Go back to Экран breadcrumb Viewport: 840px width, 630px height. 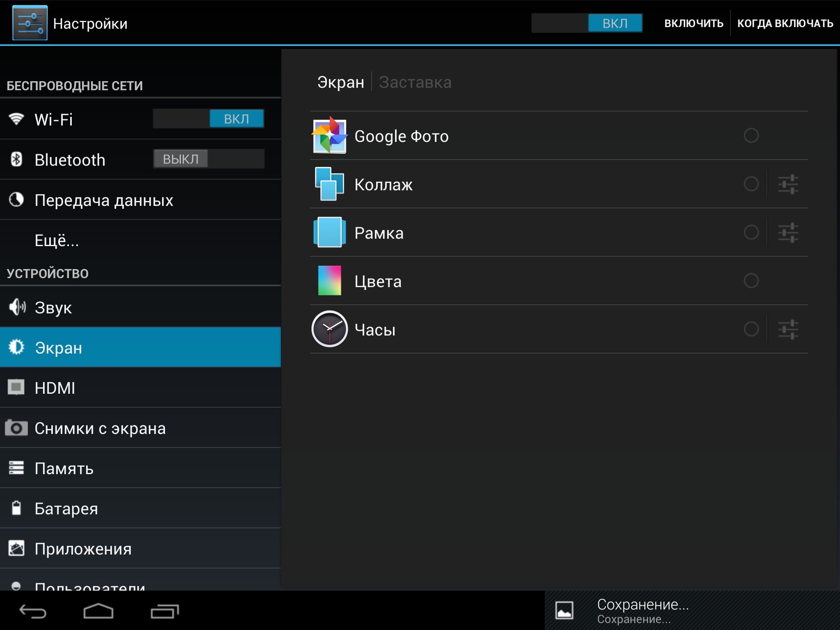point(340,82)
